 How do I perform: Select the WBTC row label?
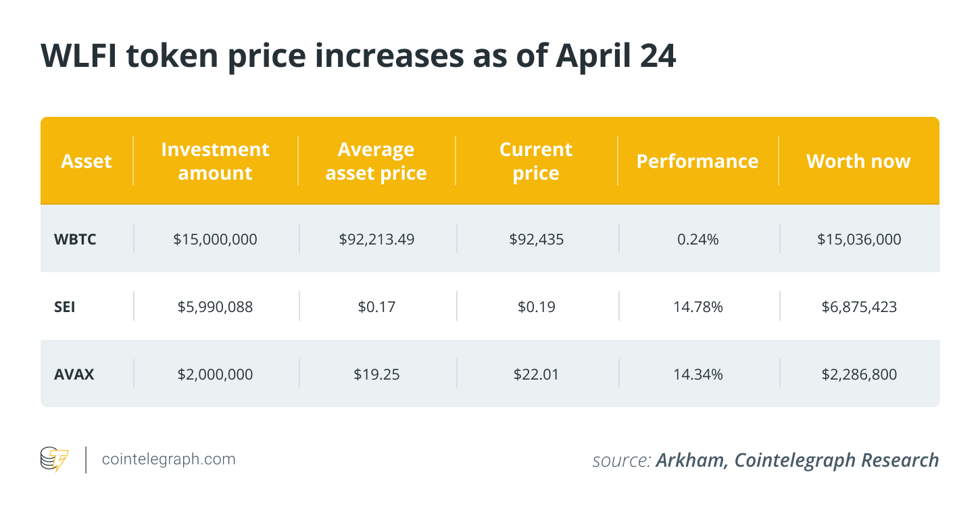pos(75,238)
